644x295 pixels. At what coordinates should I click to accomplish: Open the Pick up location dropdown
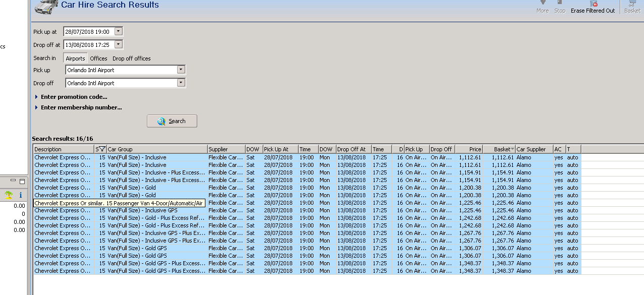pyautogui.click(x=181, y=70)
